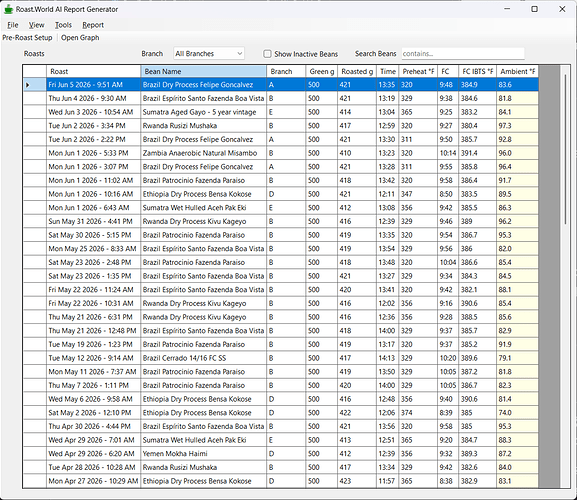Click the row selector arrow of first row
This screenshot has width=577, height=500.
click(28, 85)
